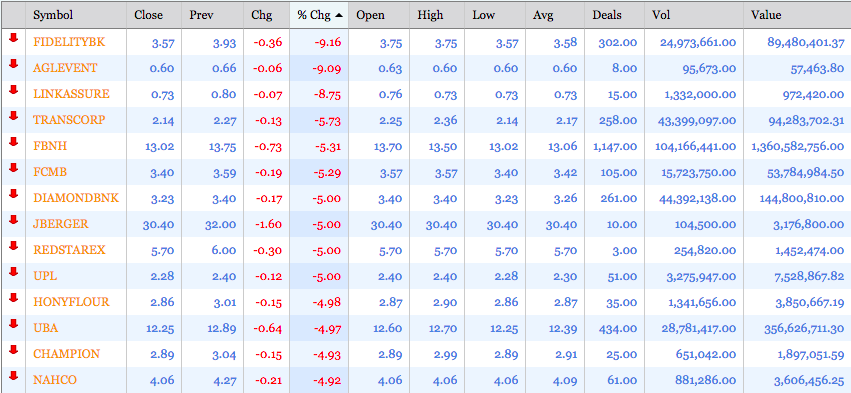Click the red down arrow beside TRANSCORP
This screenshot has width=851, height=393.
tap(14, 116)
